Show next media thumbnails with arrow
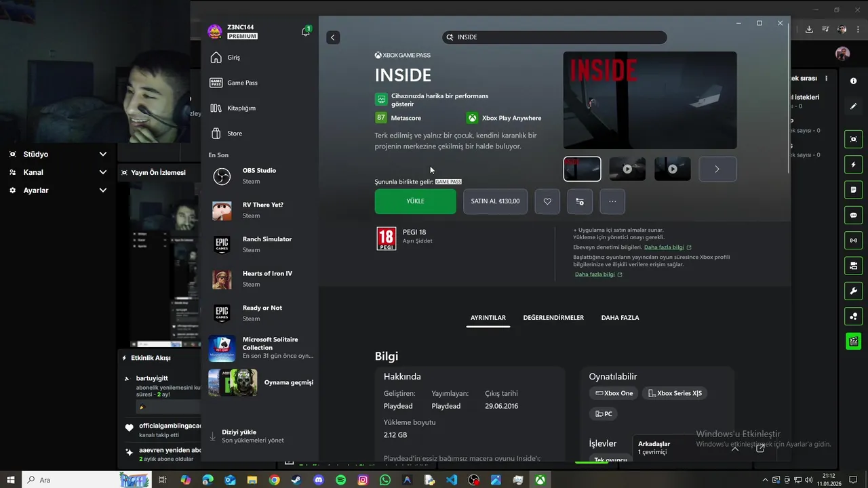 point(717,169)
